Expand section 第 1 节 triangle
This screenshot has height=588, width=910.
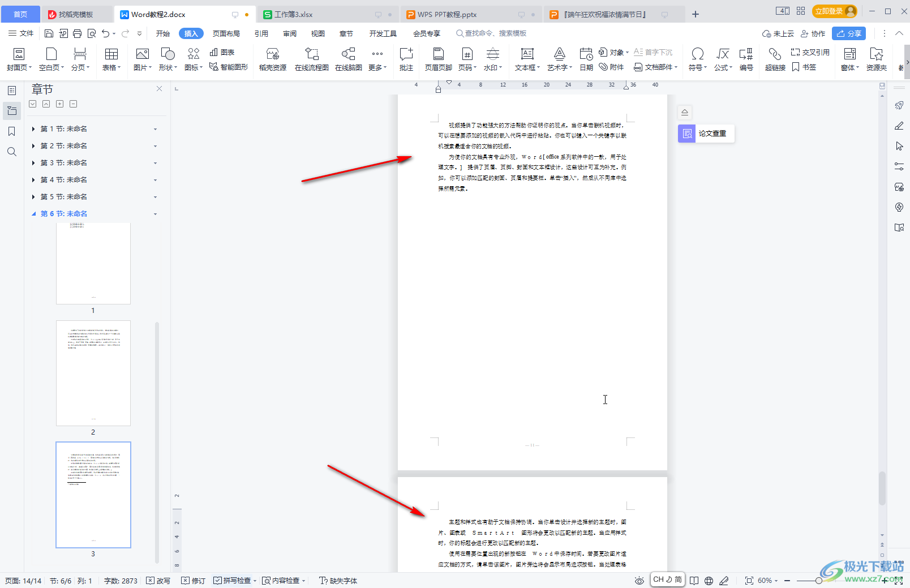[x=33, y=129]
